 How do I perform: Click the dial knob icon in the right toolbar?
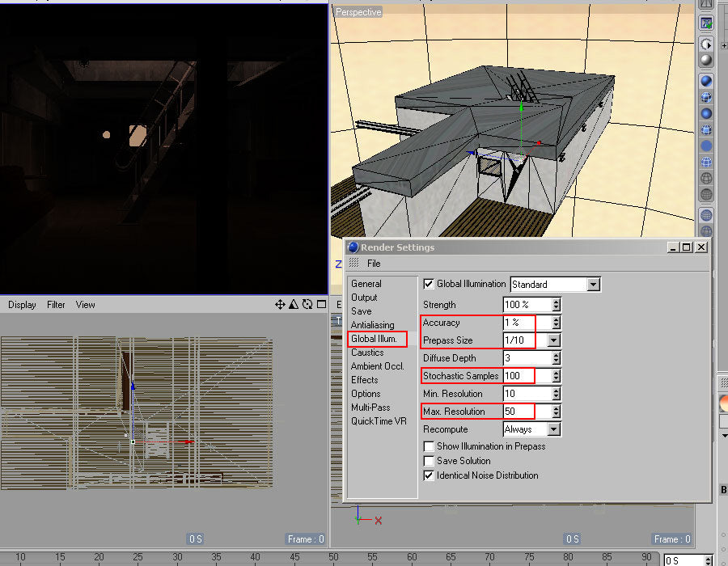pos(705,44)
